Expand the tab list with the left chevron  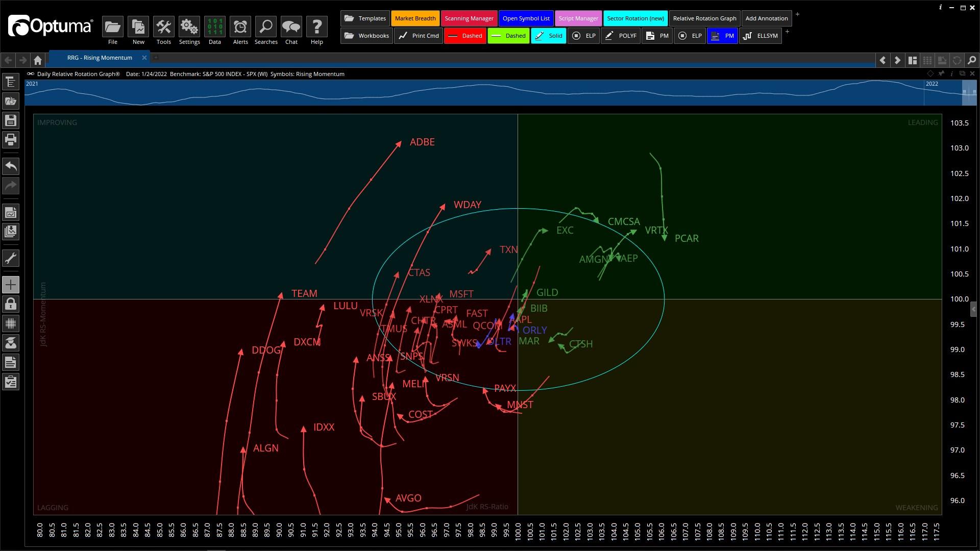(x=883, y=60)
